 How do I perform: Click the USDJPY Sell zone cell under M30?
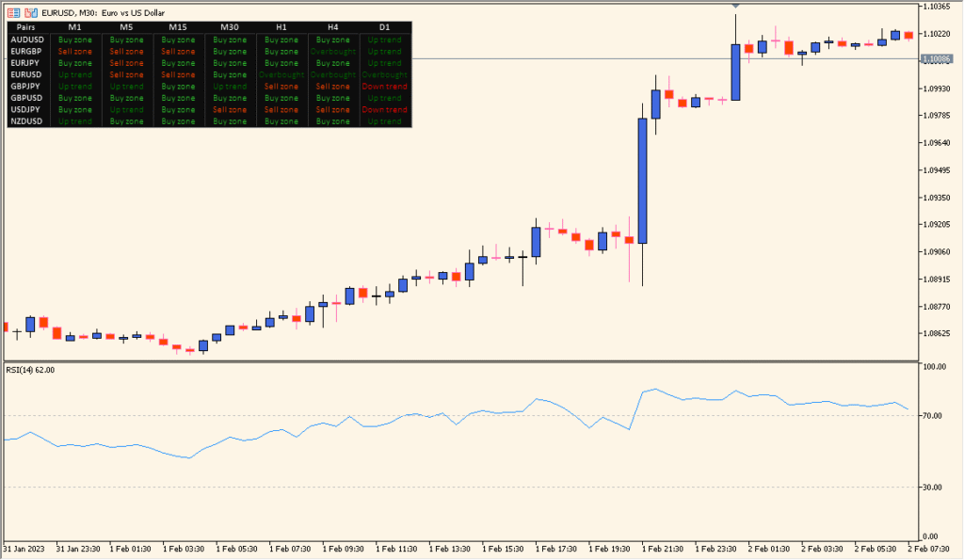click(230, 109)
